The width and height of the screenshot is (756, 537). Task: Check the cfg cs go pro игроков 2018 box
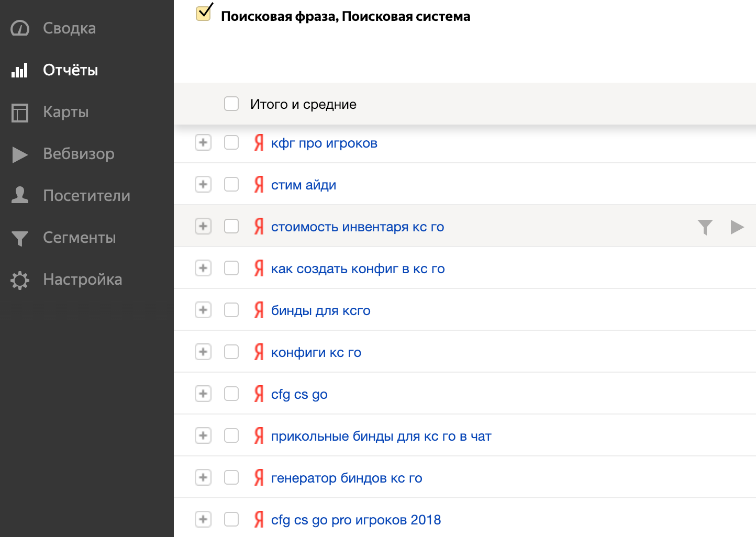tap(231, 519)
